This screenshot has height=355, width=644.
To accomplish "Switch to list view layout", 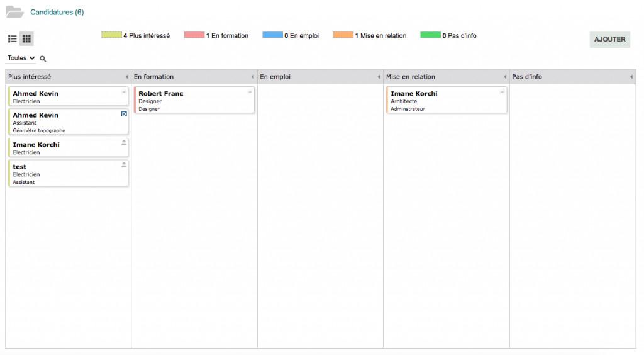I will pos(12,39).
